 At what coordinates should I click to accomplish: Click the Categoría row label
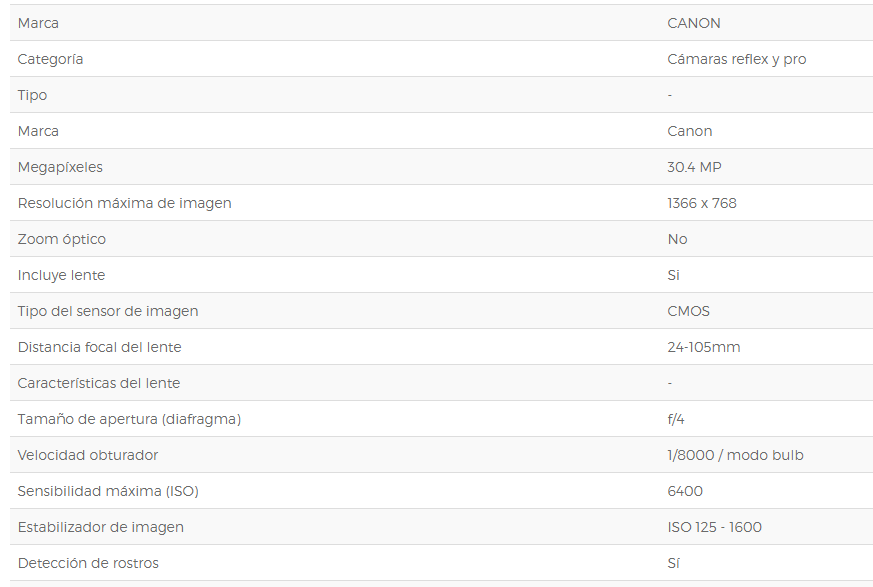pos(50,59)
